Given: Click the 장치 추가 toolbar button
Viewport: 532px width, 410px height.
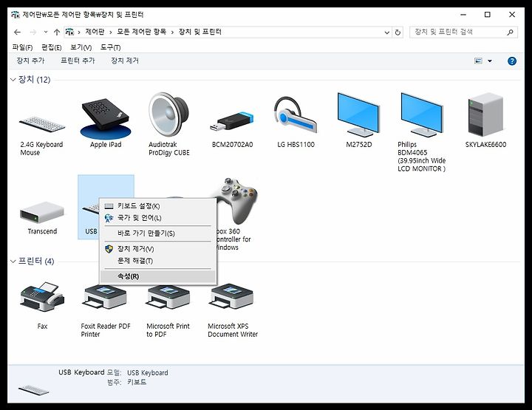Looking at the screenshot, I should (30, 61).
